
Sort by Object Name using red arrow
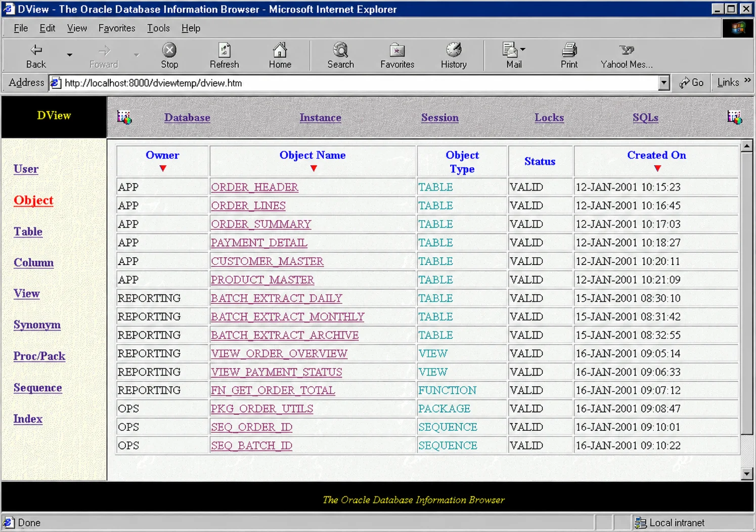(x=314, y=168)
